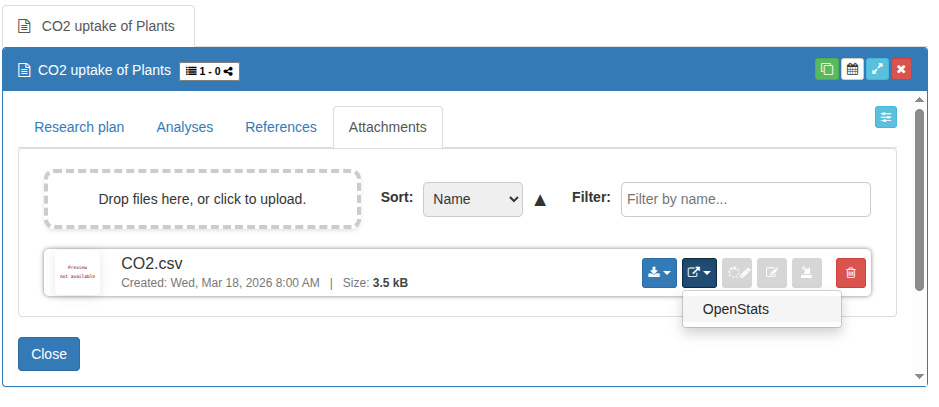Collapse the open-in external app dropdown
Screen dimensions: 939x407
[699, 273]
